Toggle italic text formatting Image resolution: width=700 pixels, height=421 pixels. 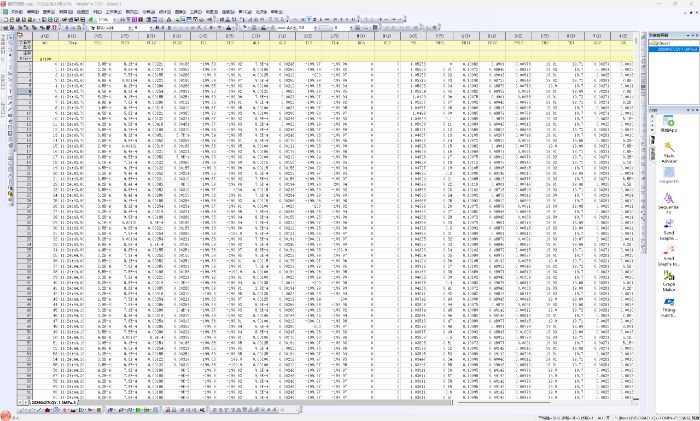click(x=163, y=28)
